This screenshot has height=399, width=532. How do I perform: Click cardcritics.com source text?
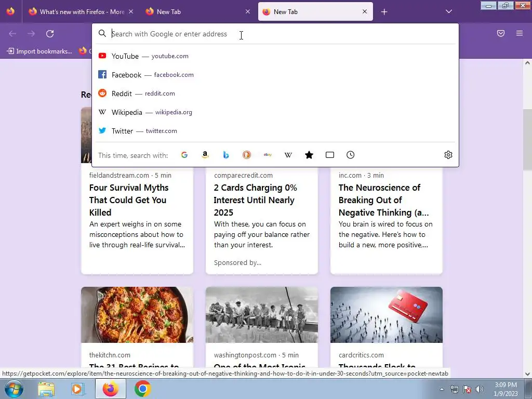click(362, 355)
